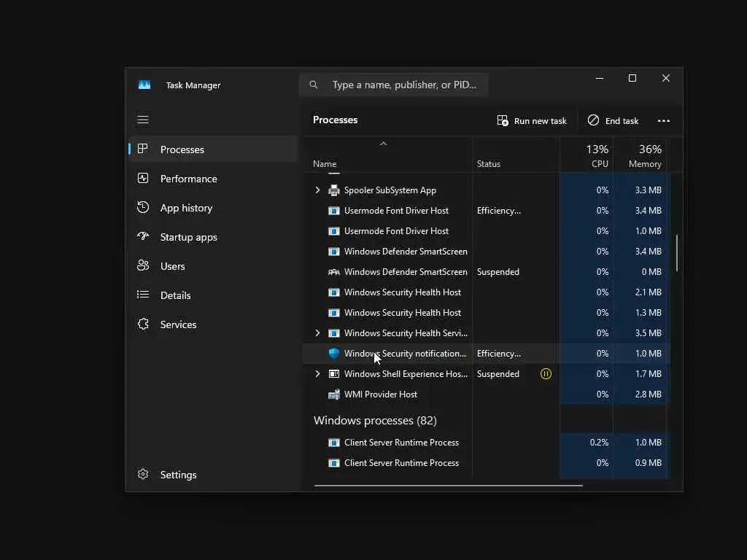Select the WMI Provider Host process
Screen dimensions: 747x560
tap(486, 394)
